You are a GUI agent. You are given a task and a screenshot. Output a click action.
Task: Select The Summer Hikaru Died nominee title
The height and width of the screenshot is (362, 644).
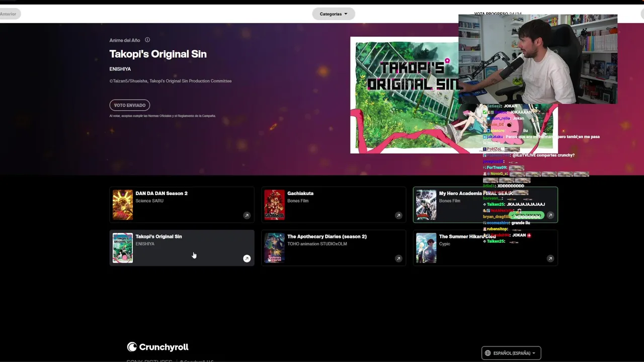tap(467, 236)
